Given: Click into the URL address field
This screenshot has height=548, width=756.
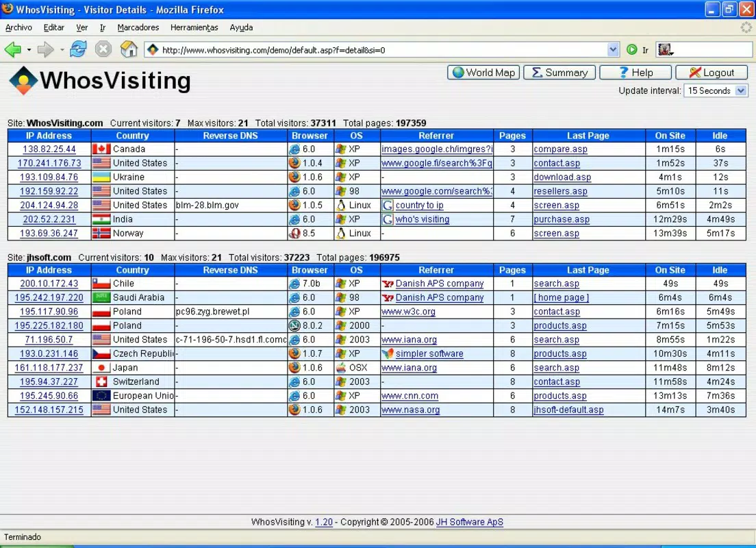Looking at the screenshot, I should pos(383,50).
